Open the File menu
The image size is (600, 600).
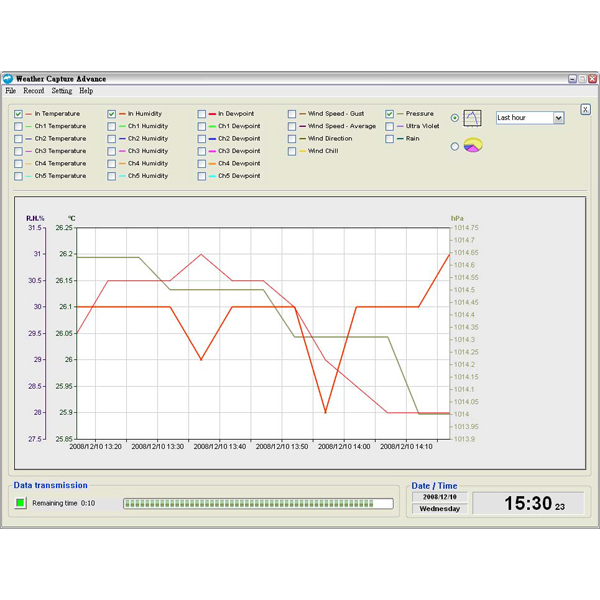(x=11, y=91)
